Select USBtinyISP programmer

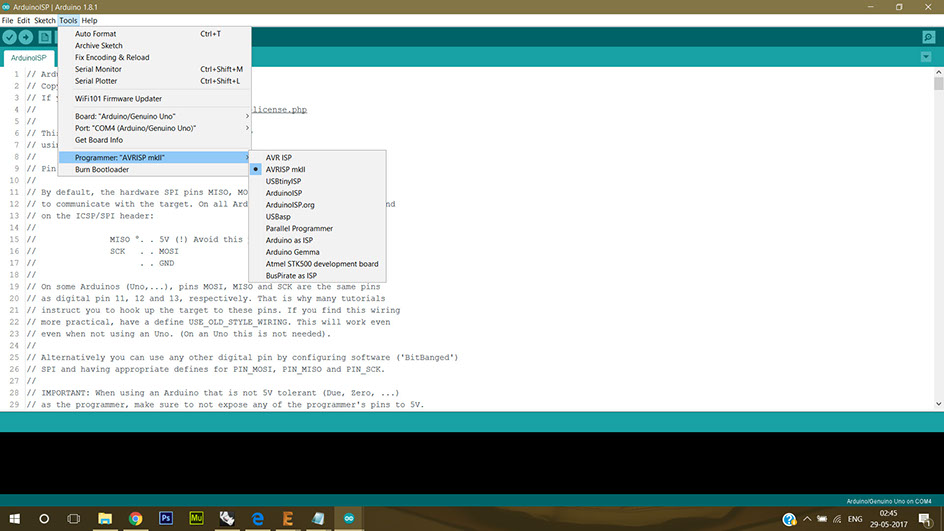click(317, 181)
